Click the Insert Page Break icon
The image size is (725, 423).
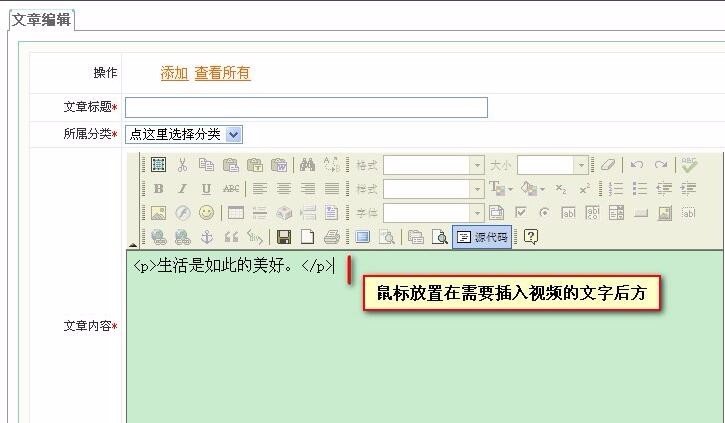[308, 213]
